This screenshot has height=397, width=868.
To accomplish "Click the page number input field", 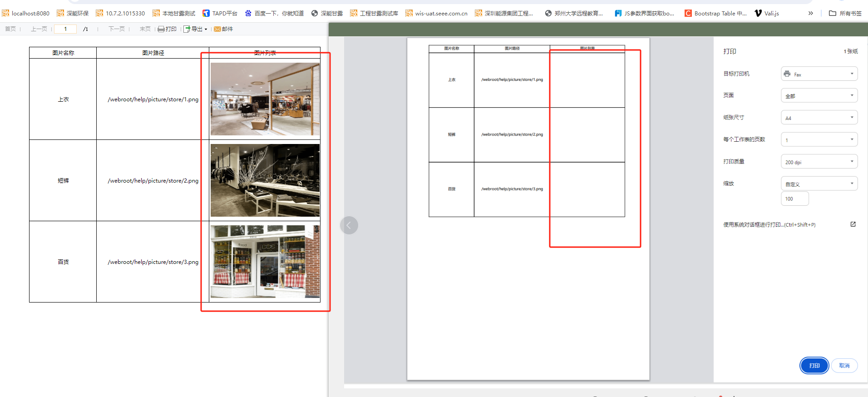I will (x=65, y=29).
